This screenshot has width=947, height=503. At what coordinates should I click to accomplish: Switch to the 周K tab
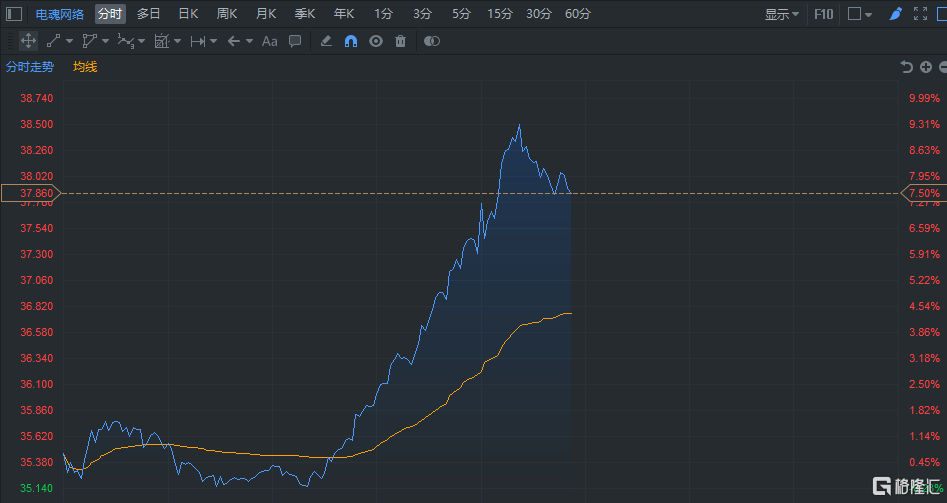tap(227, 14)
